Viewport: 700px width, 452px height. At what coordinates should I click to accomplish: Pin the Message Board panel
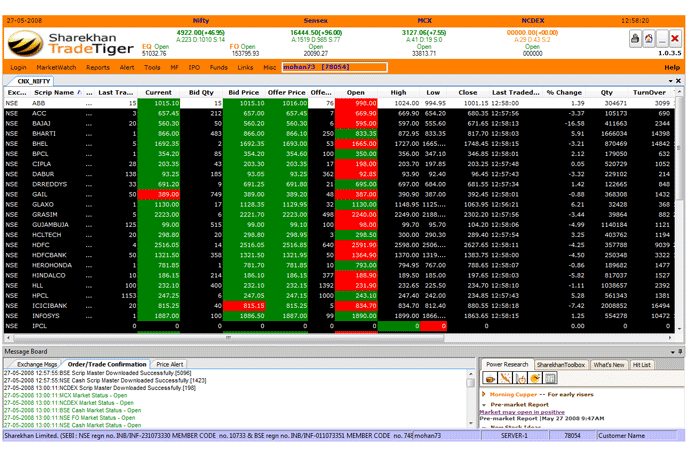(x=680, y=352)
